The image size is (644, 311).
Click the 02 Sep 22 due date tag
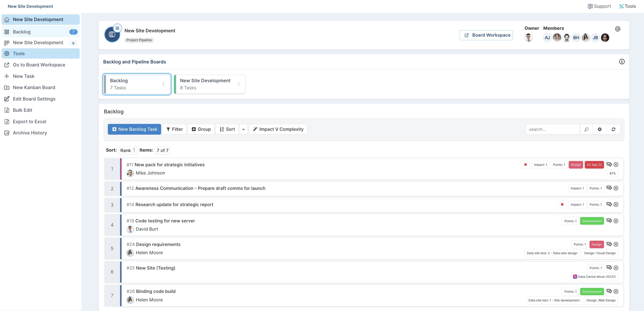click(x=594, y=165)
